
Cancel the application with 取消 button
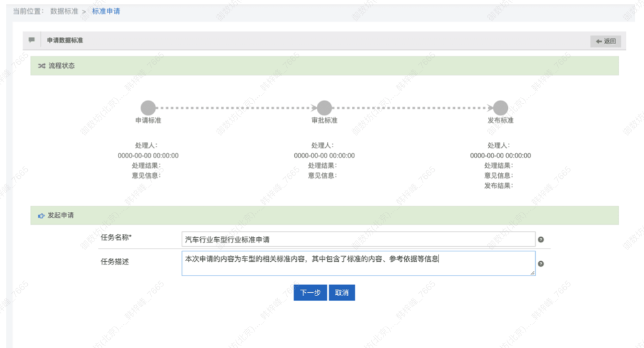[x=341, y=293]
